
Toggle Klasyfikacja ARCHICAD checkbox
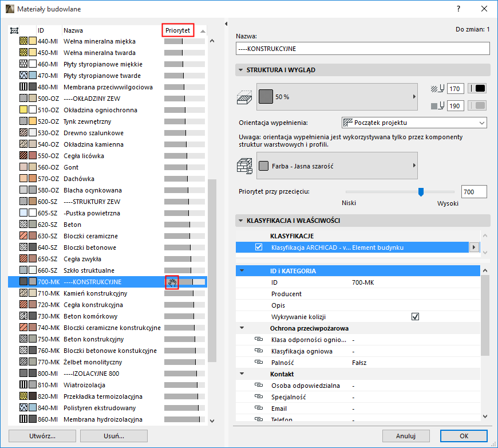click(259, 247)
